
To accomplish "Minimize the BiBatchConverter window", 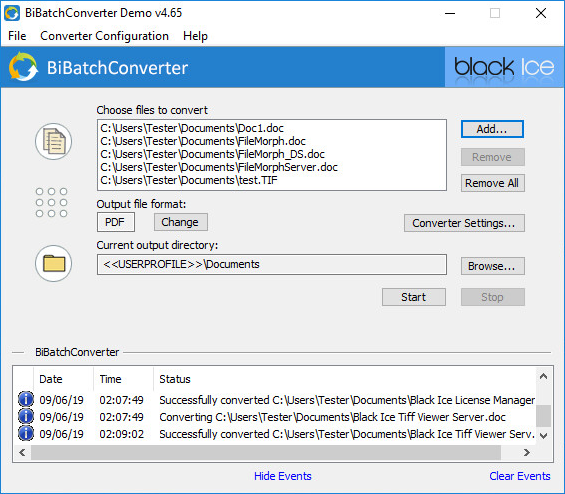I will pos(450,13).
